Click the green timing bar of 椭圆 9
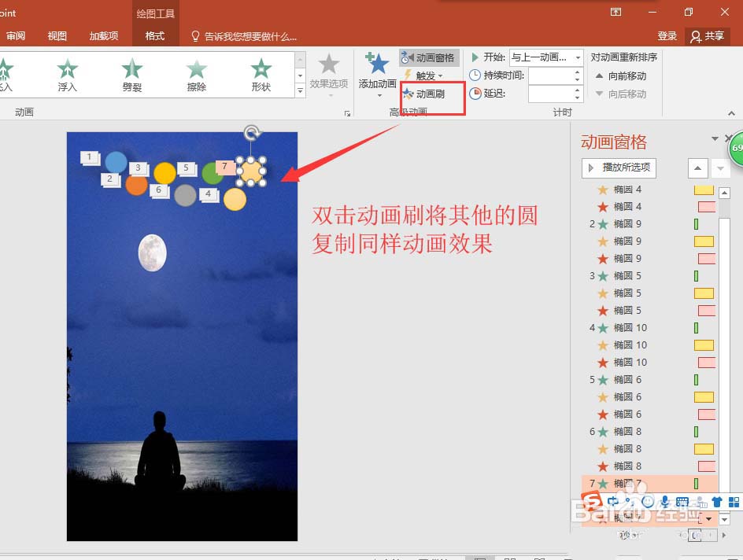The height and width of the screenshot is (560, 743). [696, 224]
